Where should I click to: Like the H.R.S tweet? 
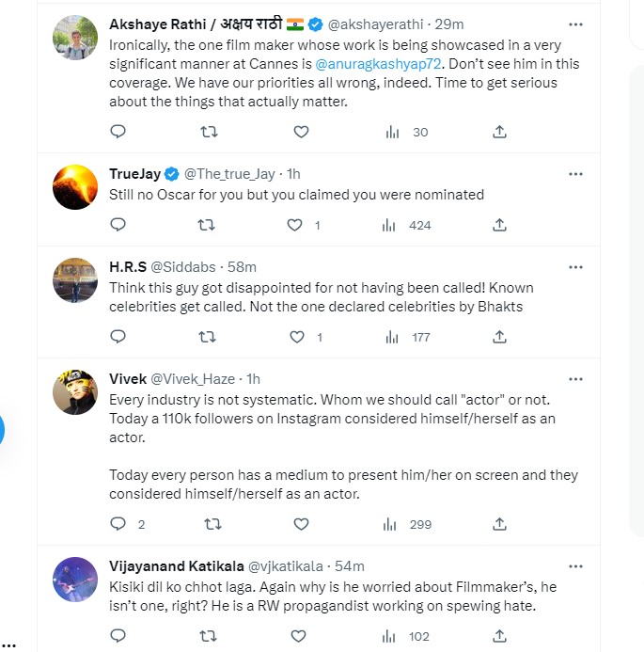pos(295,337)
